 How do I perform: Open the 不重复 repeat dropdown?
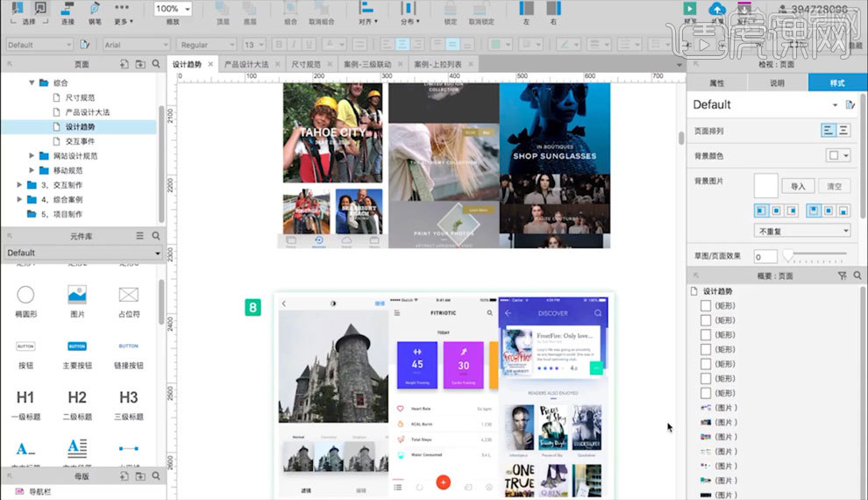802,231
